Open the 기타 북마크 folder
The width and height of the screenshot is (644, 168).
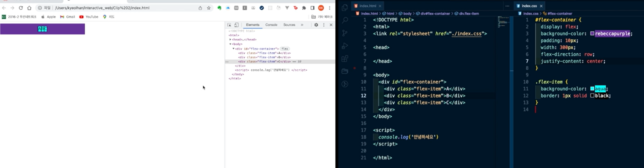tap(322, 17)
